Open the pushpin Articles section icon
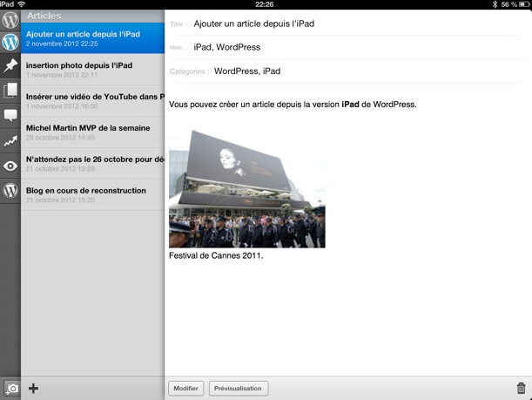 [10, 66]
